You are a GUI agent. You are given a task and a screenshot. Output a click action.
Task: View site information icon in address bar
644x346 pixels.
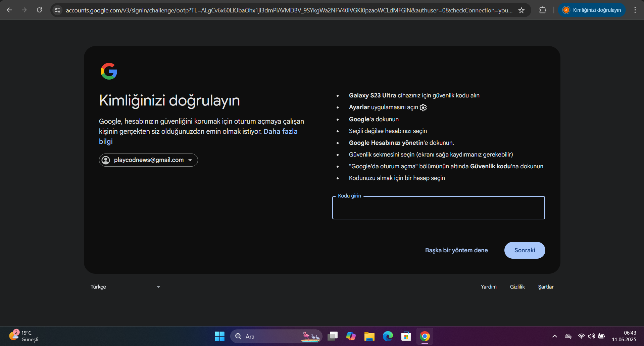click(58, 10)
